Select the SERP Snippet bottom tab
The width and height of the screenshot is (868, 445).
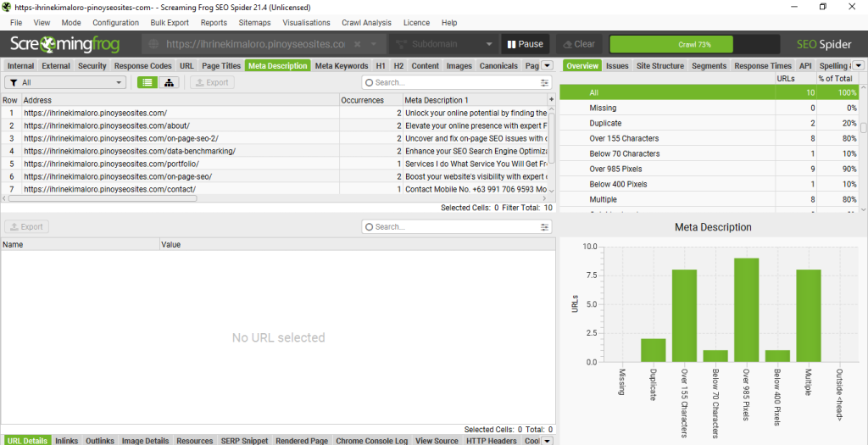(x=244, y=441)
